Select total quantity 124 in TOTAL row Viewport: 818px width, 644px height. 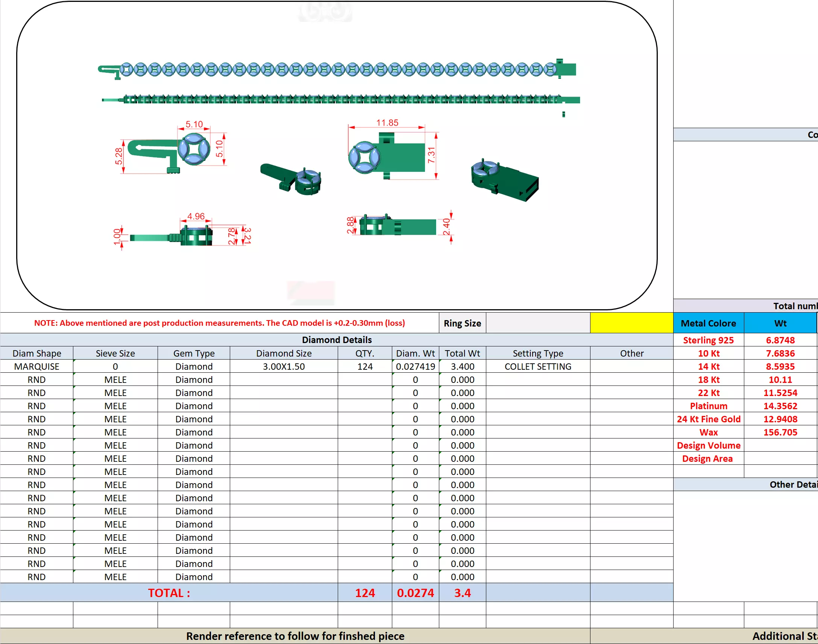pyautogui.click(x=364, y=593)
